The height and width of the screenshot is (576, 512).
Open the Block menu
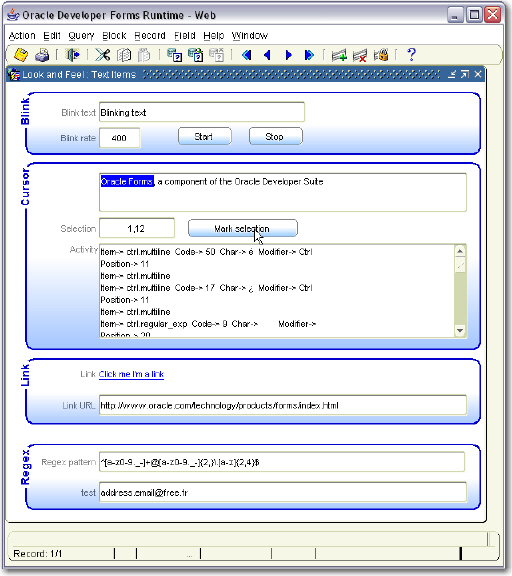click(x=114, y=36)
